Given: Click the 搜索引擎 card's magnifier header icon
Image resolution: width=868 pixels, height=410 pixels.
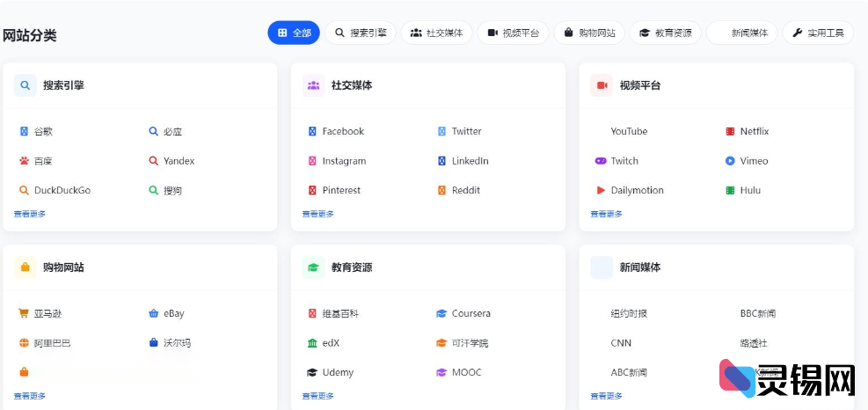Looking at the screenshot, I should point(25,85).
